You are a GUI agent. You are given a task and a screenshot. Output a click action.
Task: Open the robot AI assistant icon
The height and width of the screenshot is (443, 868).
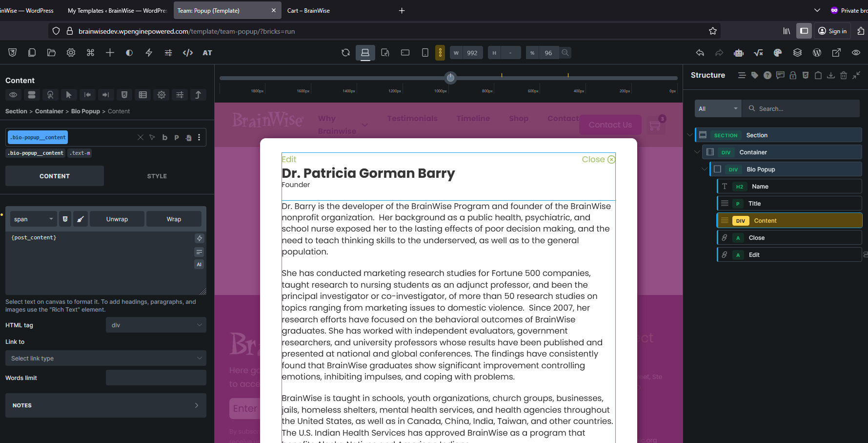[739, 53]
